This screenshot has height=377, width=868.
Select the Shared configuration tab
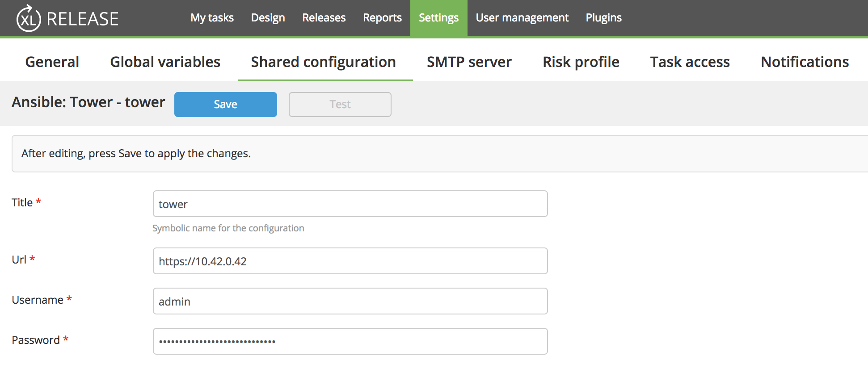click(x=323, y=62)
